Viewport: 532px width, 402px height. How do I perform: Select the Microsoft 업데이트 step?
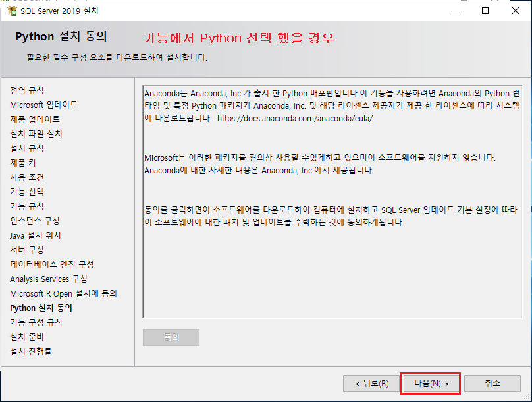(43, 105)
